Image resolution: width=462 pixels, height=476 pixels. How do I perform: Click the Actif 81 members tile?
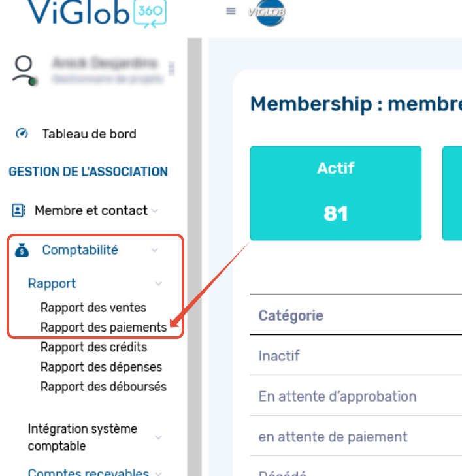pos(336,193)
